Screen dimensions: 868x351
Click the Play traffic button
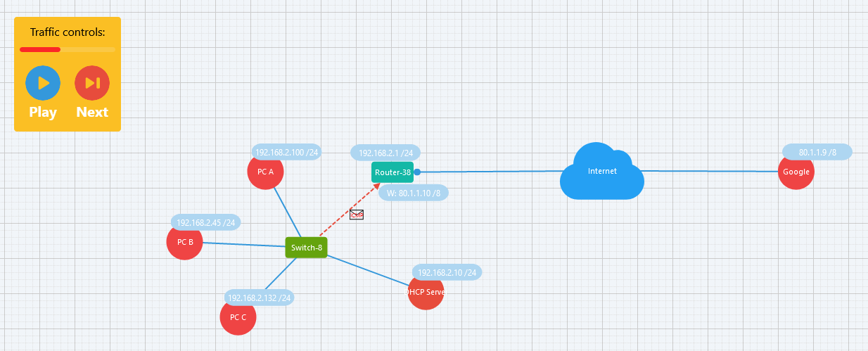[43, 83]
